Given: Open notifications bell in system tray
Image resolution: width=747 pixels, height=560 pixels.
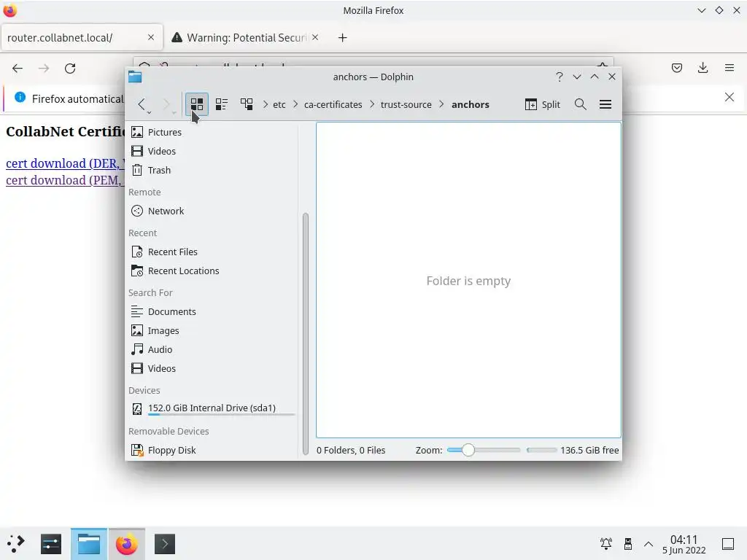Looking at the screenshot, I should pos(606,544).
